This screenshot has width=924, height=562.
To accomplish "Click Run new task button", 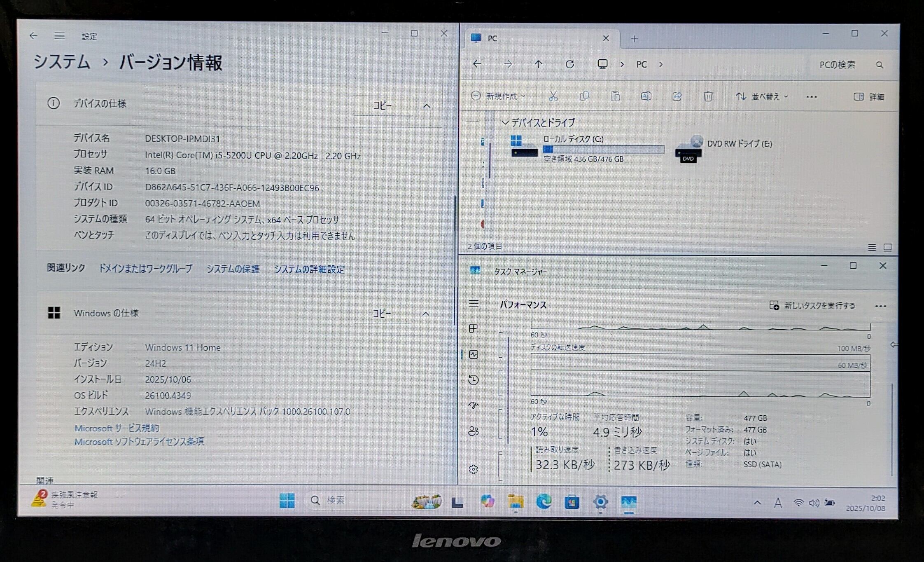I will pos(812,306).
